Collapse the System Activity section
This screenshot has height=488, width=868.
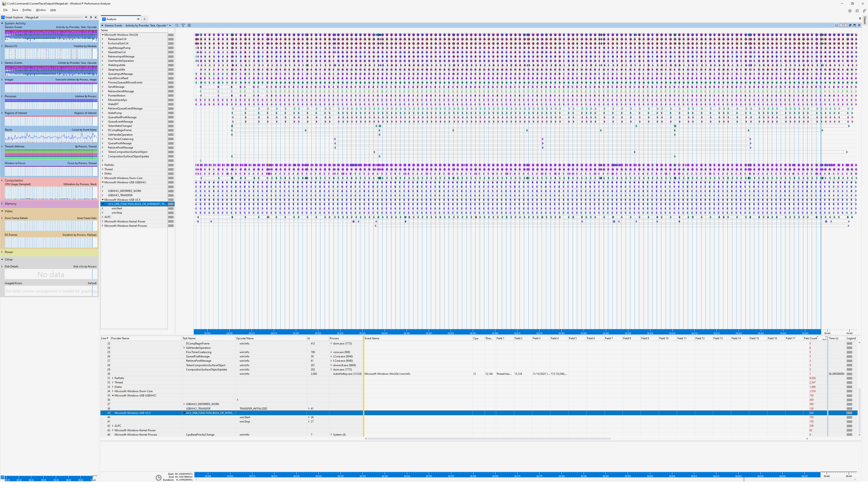pos(2,23)
